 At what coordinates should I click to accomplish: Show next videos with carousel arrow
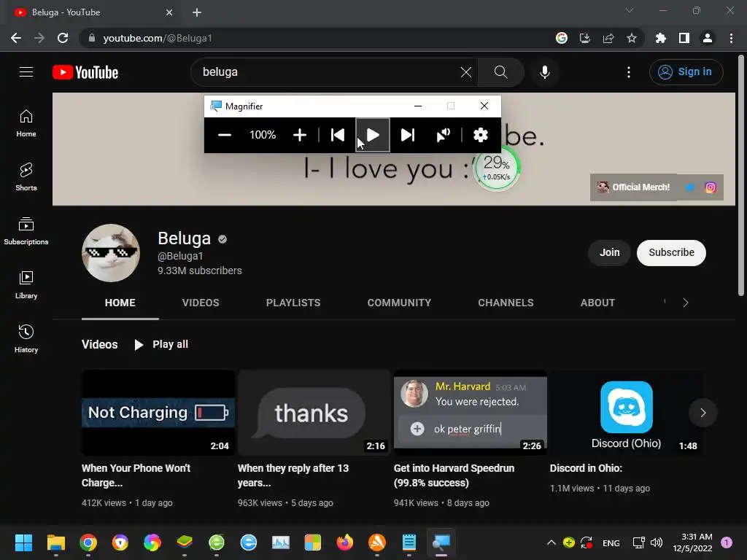(703, 413)
